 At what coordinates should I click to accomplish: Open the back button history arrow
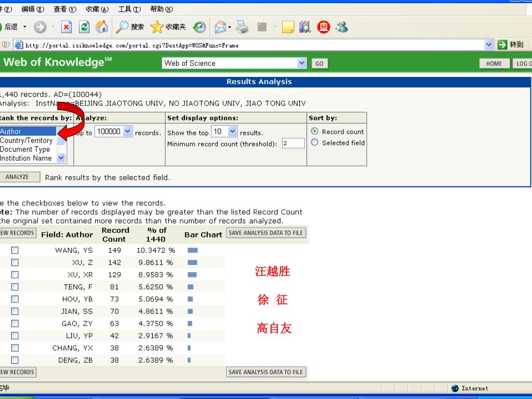(25, 27)
